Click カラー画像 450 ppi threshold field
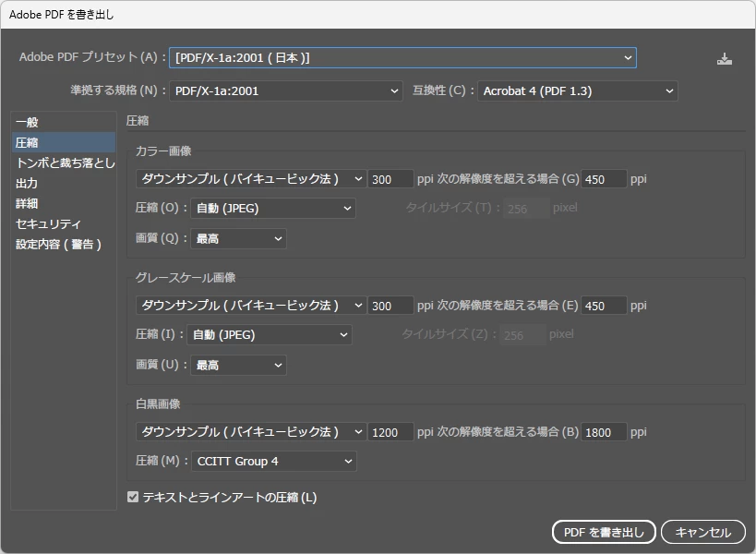The image size is (756, 554). click(604, 179)
